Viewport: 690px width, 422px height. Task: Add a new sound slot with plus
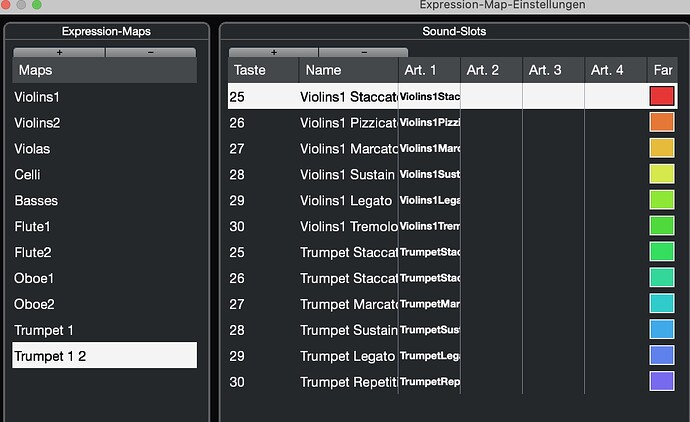coord(274,52)
